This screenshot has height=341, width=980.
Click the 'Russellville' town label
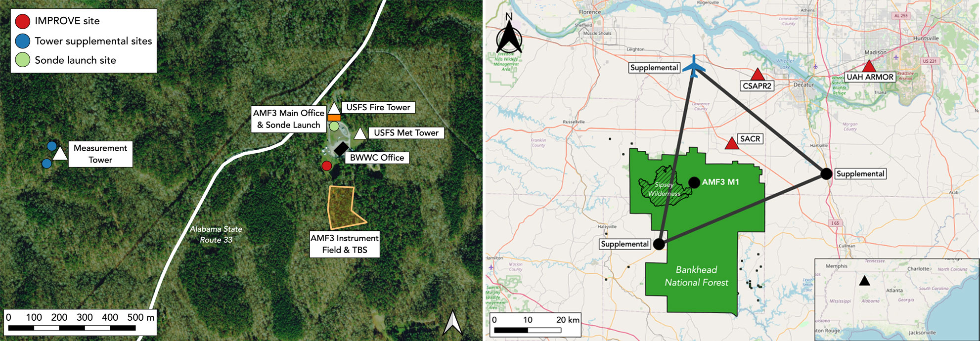click(x=574, y=122)
